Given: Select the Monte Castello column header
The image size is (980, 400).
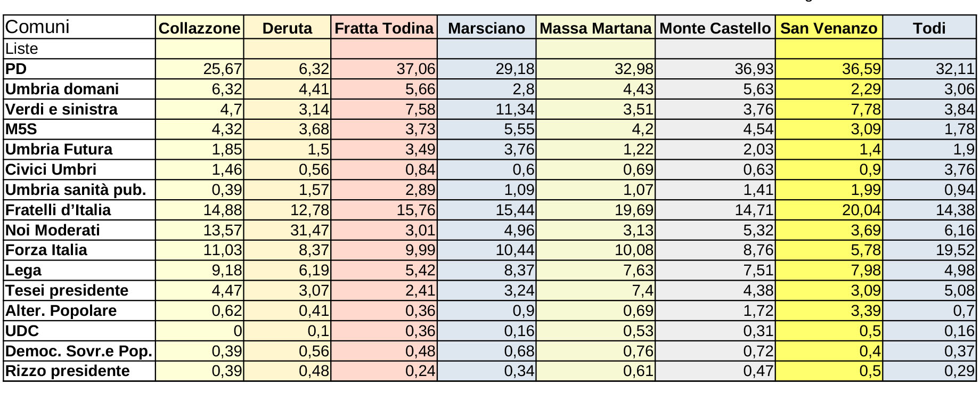Looking at the screenshot, I should (715, 28).
